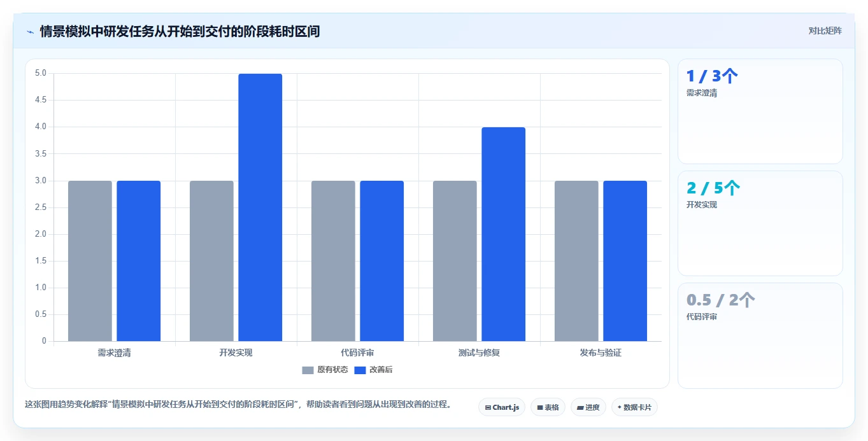The image size is (868, 441).
Task: Open the 0.5 / 2个 代码评审 card
Action: 760,335
